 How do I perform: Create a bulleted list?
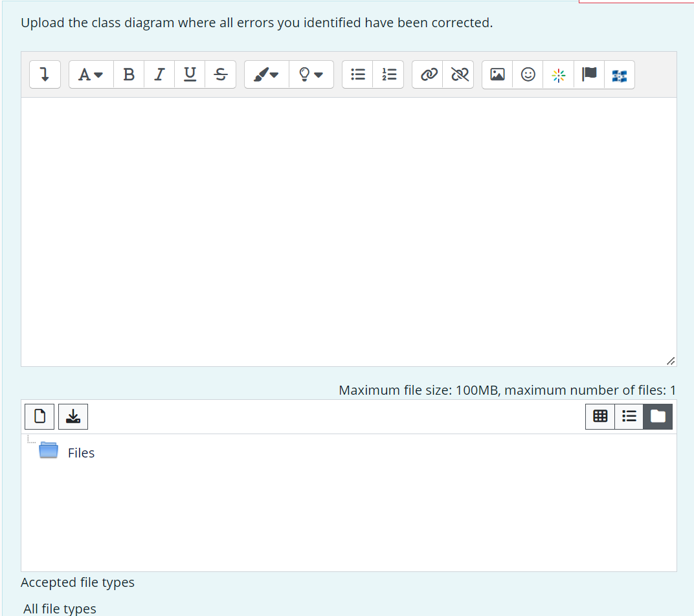pyautogui.click(x=357, y=74)
